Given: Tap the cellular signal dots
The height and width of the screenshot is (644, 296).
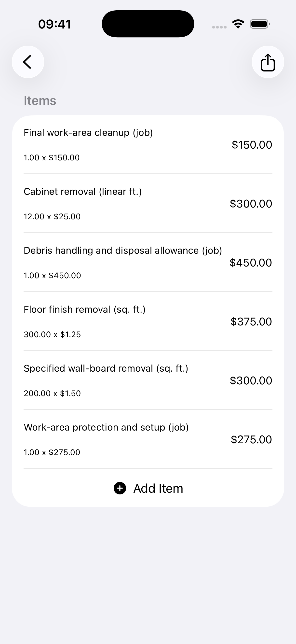Looking at the screenshot, I should (x=219, y=27).
